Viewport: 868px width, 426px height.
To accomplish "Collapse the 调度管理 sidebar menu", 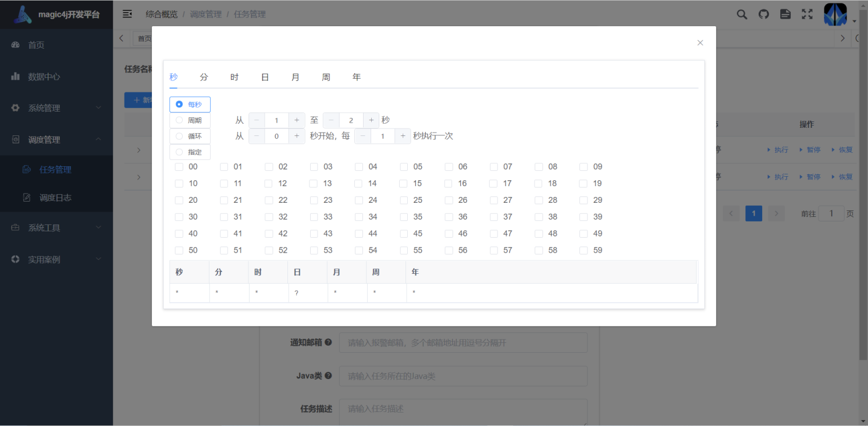I will (56, 139).
